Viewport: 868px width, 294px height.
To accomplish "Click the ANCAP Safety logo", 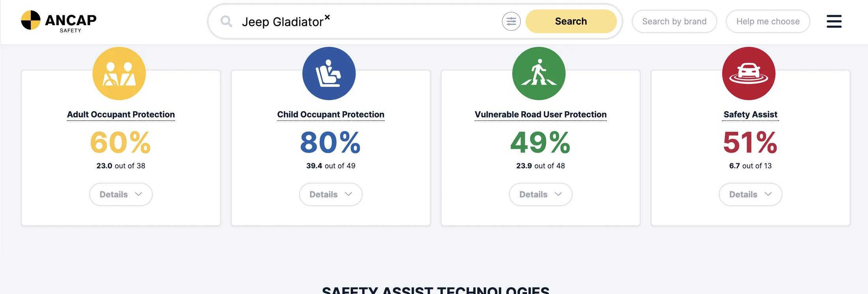I will click(x=58, y=21).
